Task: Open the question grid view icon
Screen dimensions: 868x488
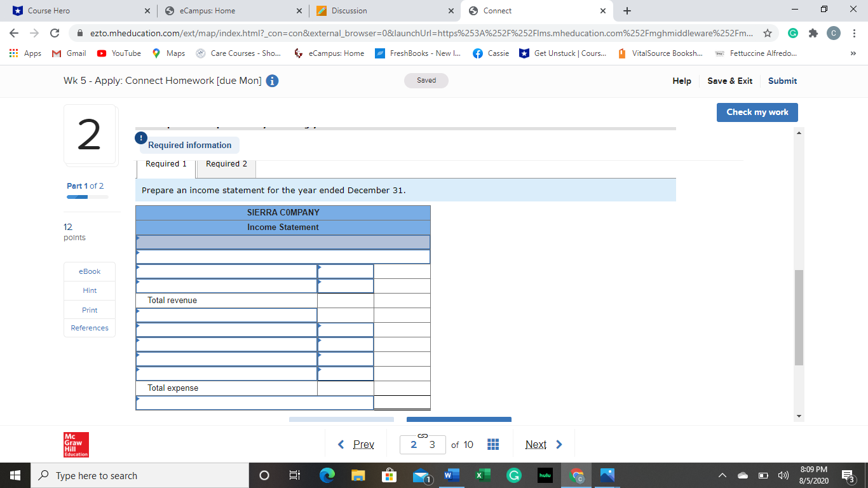Action: 492,444
